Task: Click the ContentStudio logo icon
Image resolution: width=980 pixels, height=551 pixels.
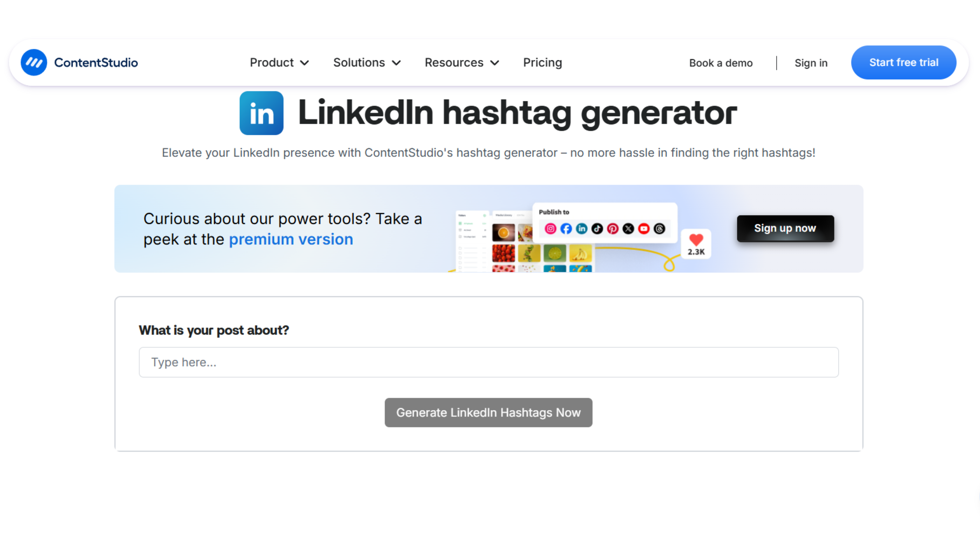Action: point(34,62)
